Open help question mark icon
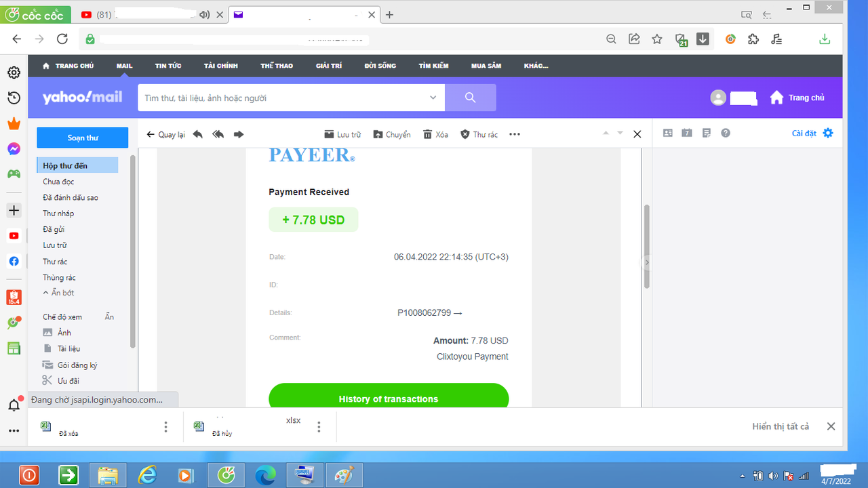Screen dimensions: 868x488 tap(726, 133)
